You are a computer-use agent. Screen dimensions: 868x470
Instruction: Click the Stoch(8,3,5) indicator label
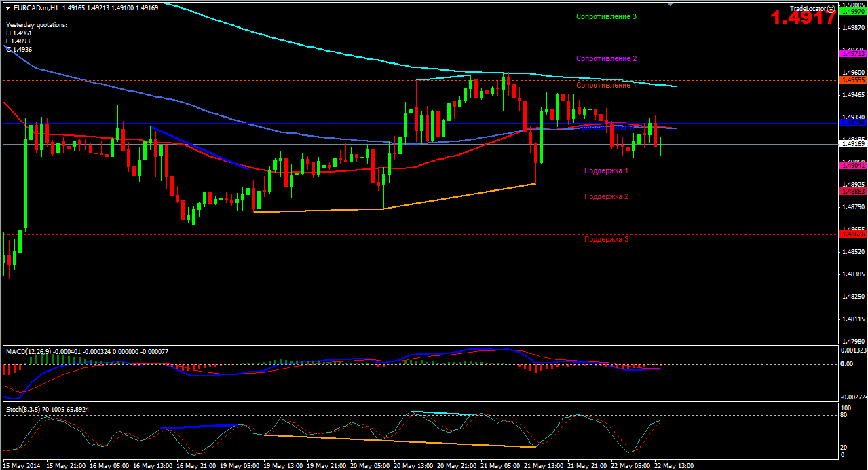pyautogui.click(x=22, y=410)
